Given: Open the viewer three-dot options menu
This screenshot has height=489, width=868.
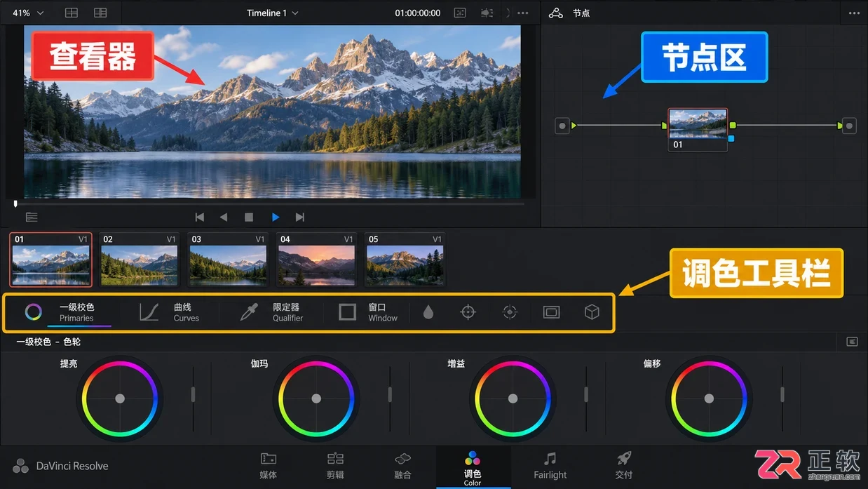Looking at the screenshot, I should (523, 13).
